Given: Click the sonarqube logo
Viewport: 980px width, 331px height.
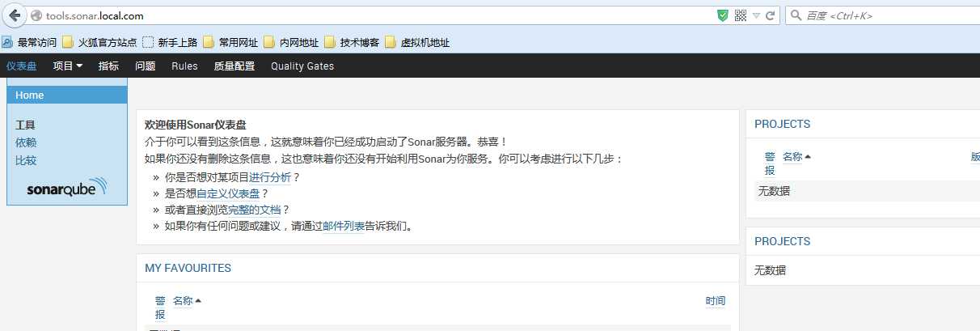Looking at the screenshot, I should (x=66, y=187).
